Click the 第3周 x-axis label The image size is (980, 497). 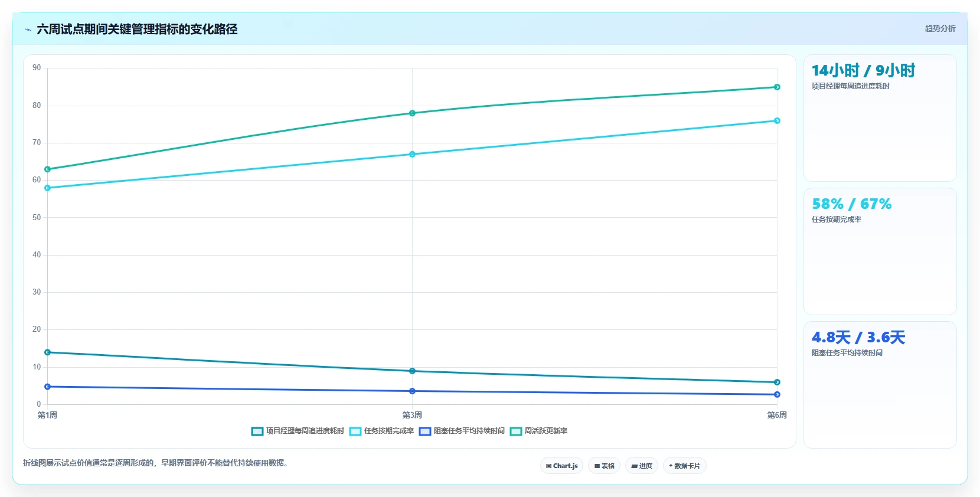[412, 415]
